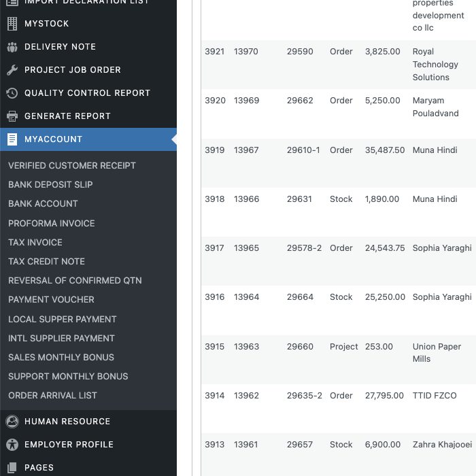Click the Employer Profile accessibility icon
The width and height of the screenshot is (476, 476).
[x=12, y=445]
